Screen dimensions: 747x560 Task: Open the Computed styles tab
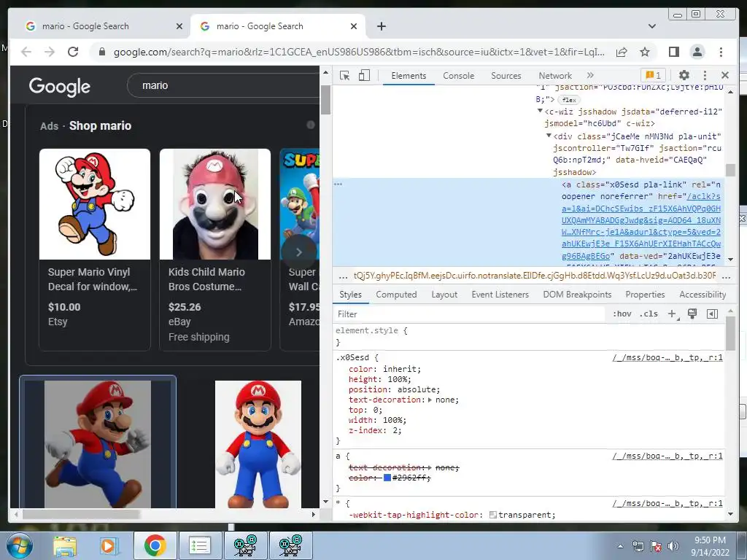click(396, 295)
